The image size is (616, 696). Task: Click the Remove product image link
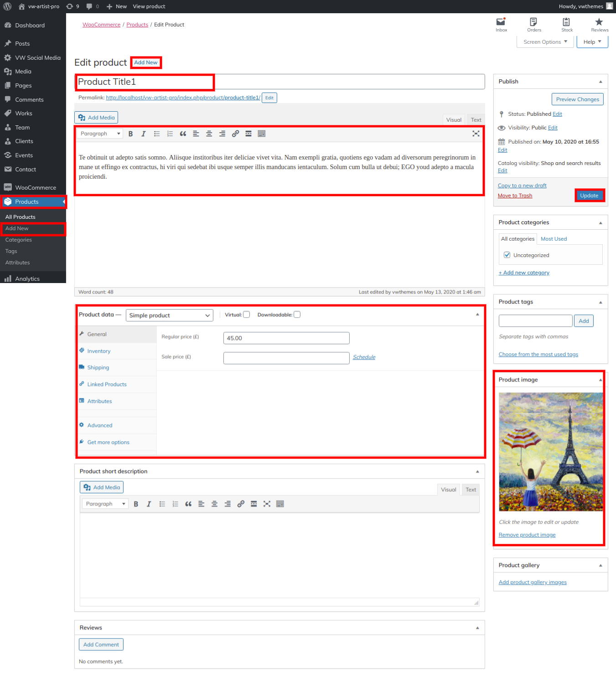click(x=527, y=535)
